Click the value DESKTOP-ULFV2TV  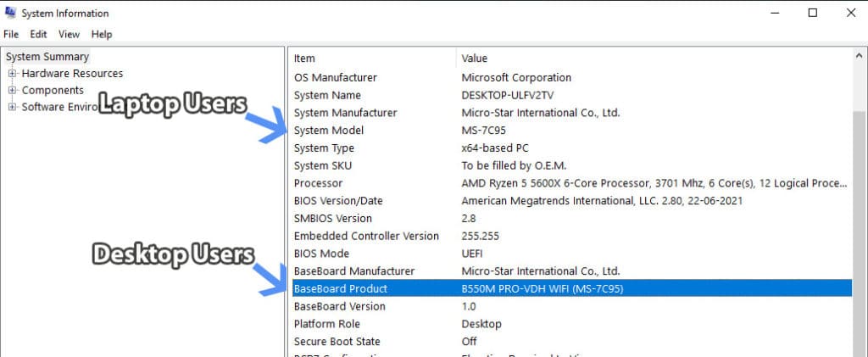pyautogui.click(x=507, y=95)
